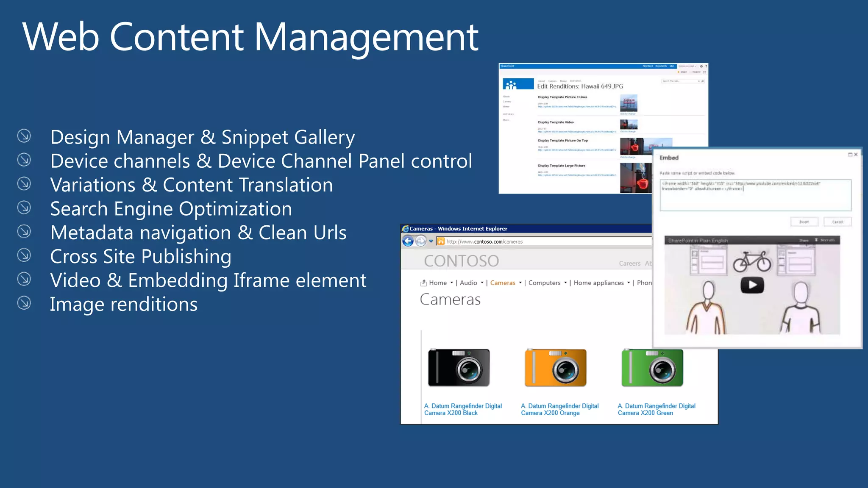Open the Careers link in Contoso header
Image resolution: width=868 pixels, height=488 pixels.
click(x=629, y=263)
